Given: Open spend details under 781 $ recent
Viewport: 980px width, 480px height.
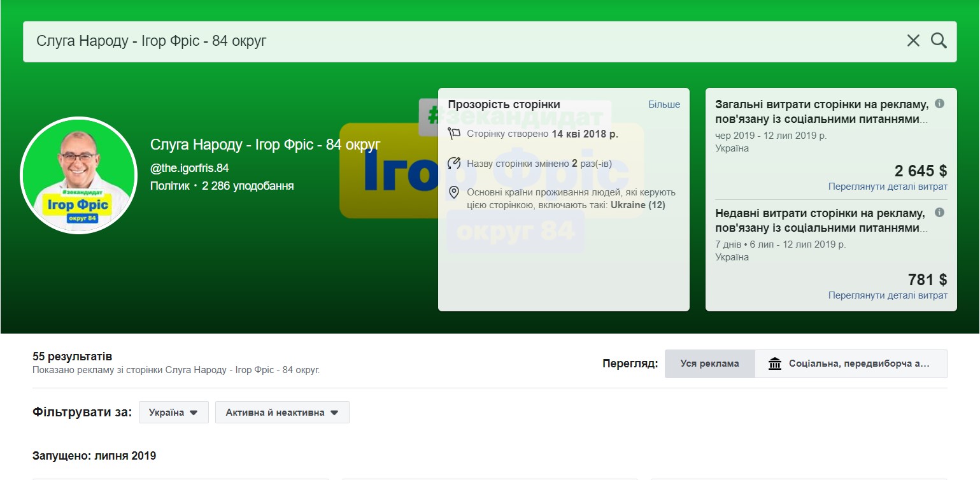Looking at the screenshot, I should click(888, 295).
